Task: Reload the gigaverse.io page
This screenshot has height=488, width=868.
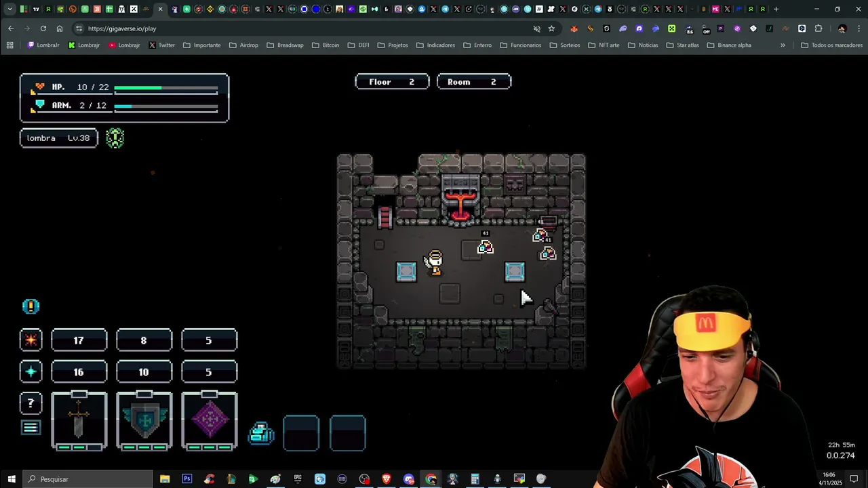Action: pyautogui.click(x=43, y=28)
